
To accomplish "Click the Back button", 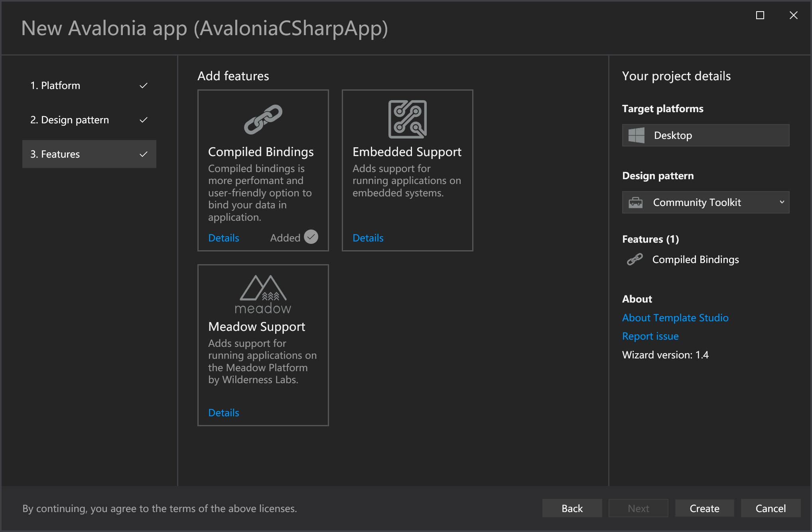I will (572, 508).
